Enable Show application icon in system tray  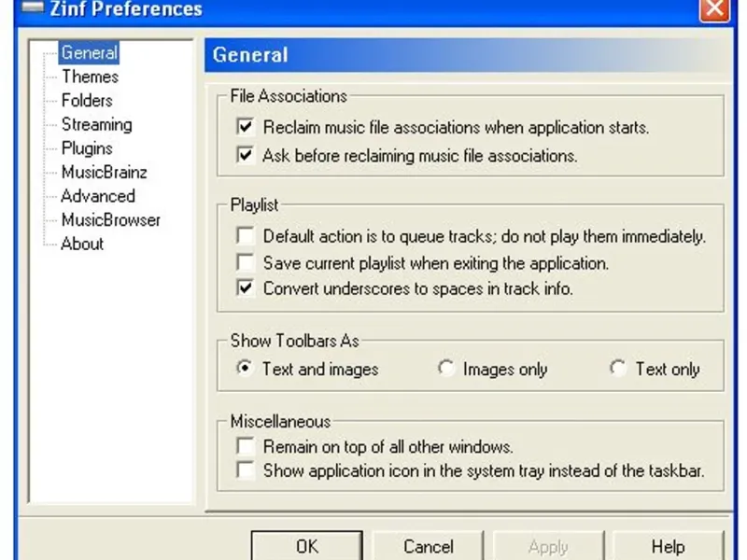tap(246, 470)
